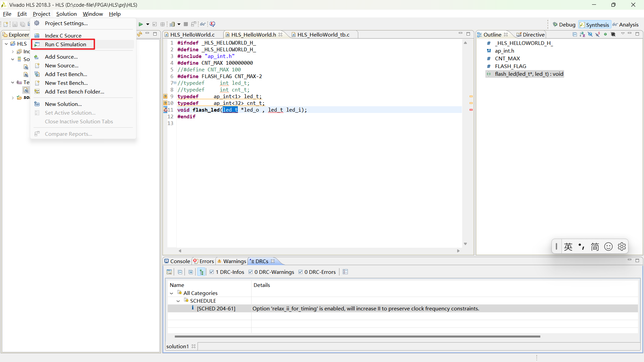Screen dimensions: 644x362
Task: Click the editor scroll-down arrow
Action: (465, 244)
